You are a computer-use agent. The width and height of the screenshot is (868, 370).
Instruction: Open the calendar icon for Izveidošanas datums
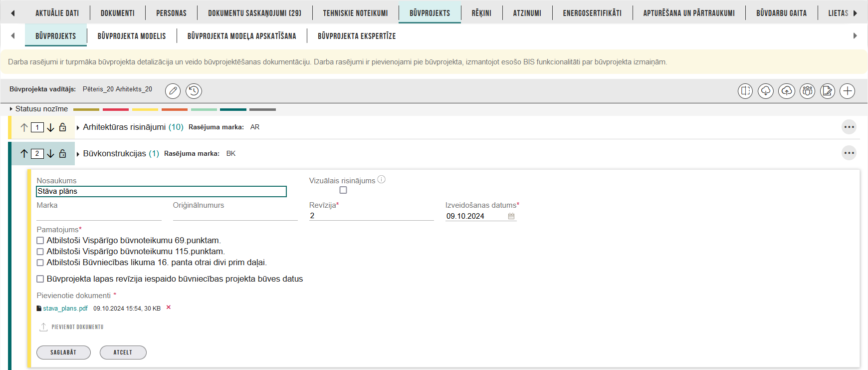511,216
